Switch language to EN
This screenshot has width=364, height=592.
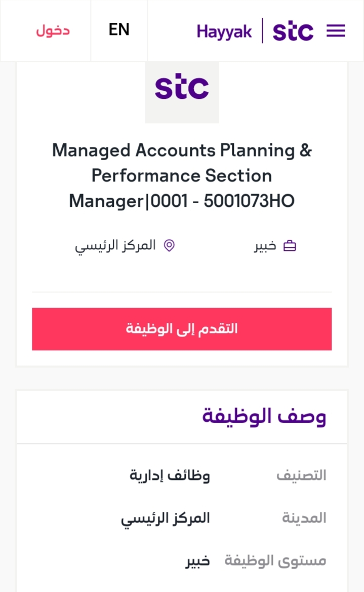coord(119,30)
